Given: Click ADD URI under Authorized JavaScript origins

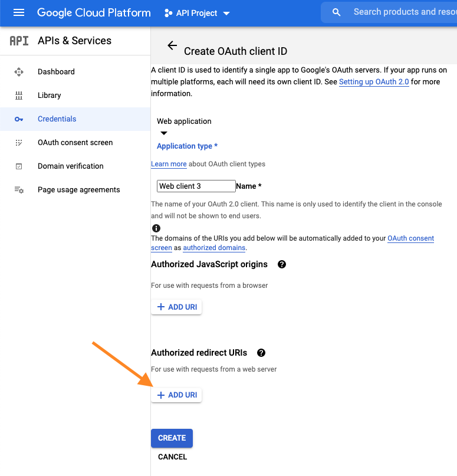Looking at the screenshot, I should [x=176, y=307].
